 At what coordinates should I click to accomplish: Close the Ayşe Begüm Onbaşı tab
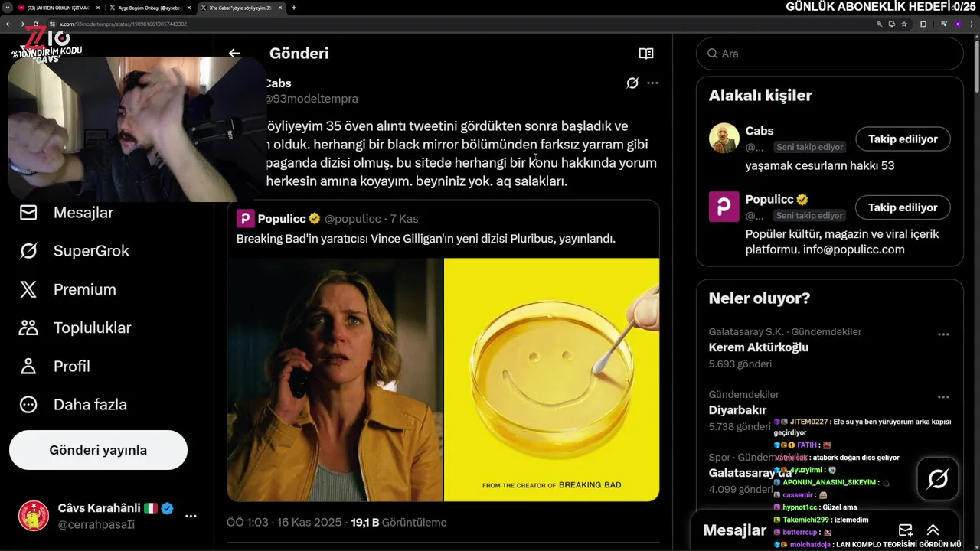click(188, 8)
